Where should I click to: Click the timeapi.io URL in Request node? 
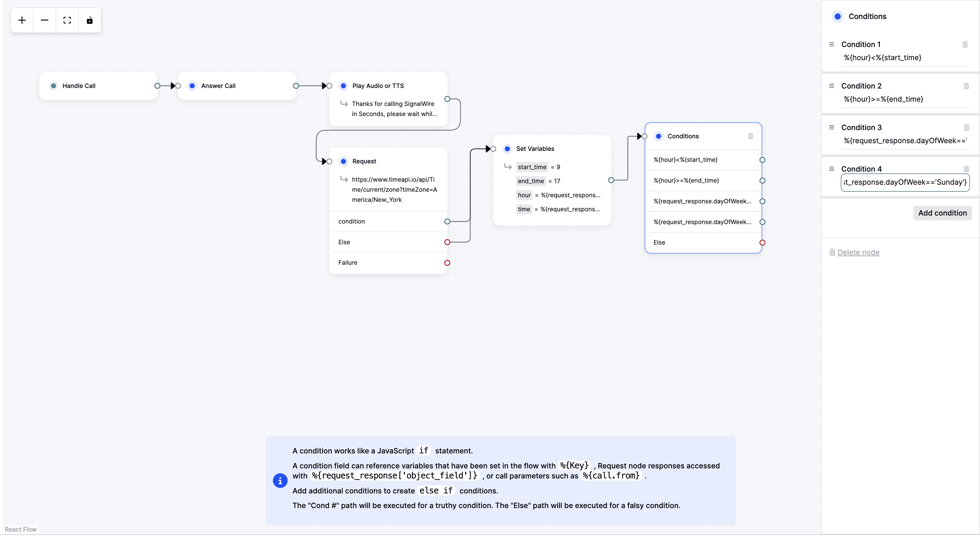click(394, 190)
